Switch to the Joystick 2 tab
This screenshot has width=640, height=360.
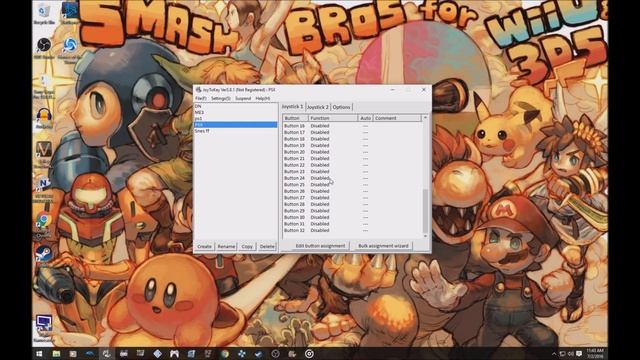click(x=318, y=107)
